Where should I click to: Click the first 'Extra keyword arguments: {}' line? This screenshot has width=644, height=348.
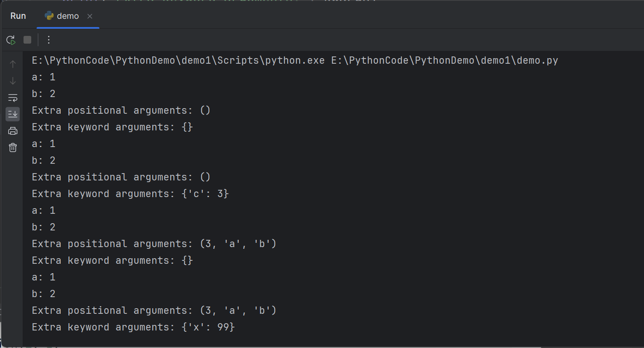pyautogui.click(x=112, y=127)
